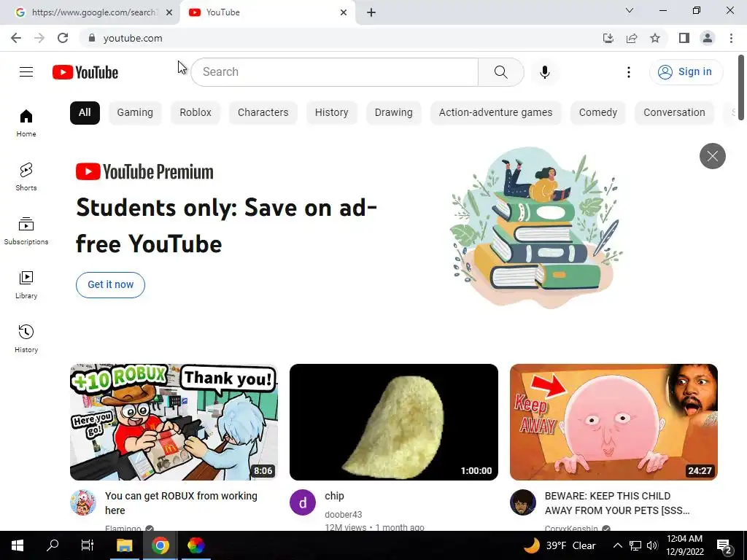Filter videos by Roblox chip

click(x=196, y=113)
